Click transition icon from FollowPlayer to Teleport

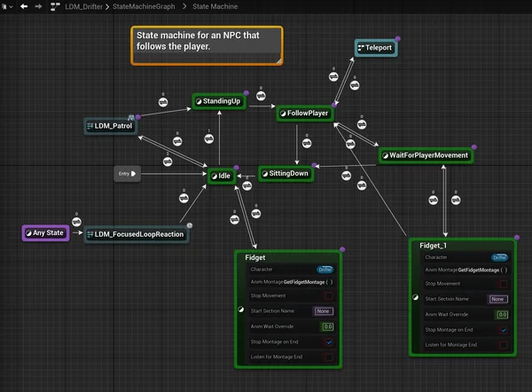(x=333, y=76)
